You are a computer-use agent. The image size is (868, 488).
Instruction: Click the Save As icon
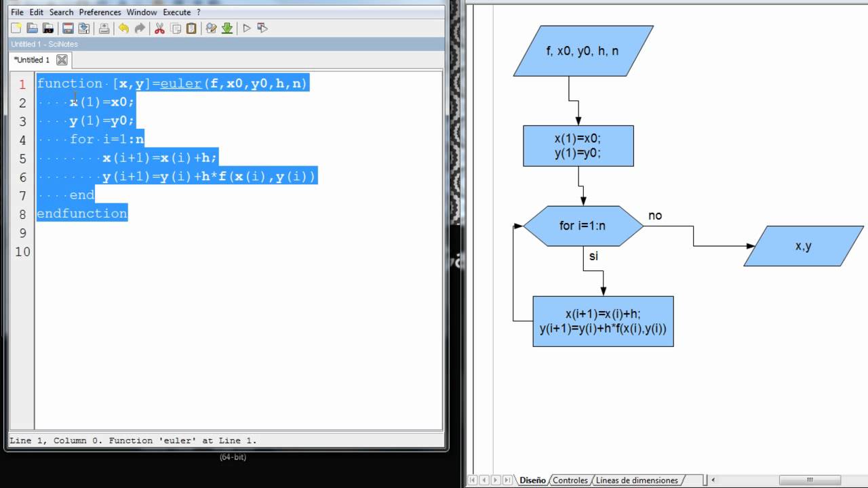pyautogui.click(x=84, y=28)
